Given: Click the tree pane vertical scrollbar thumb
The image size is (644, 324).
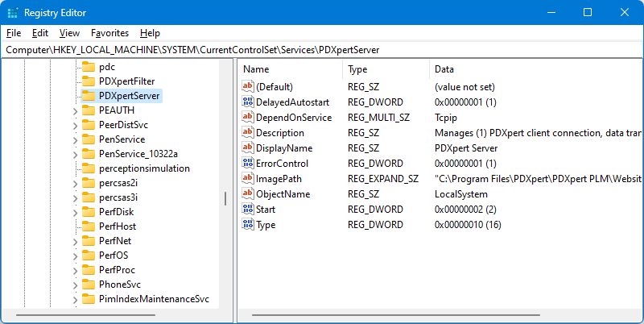Looking at the screenshot, I should 225,198.
